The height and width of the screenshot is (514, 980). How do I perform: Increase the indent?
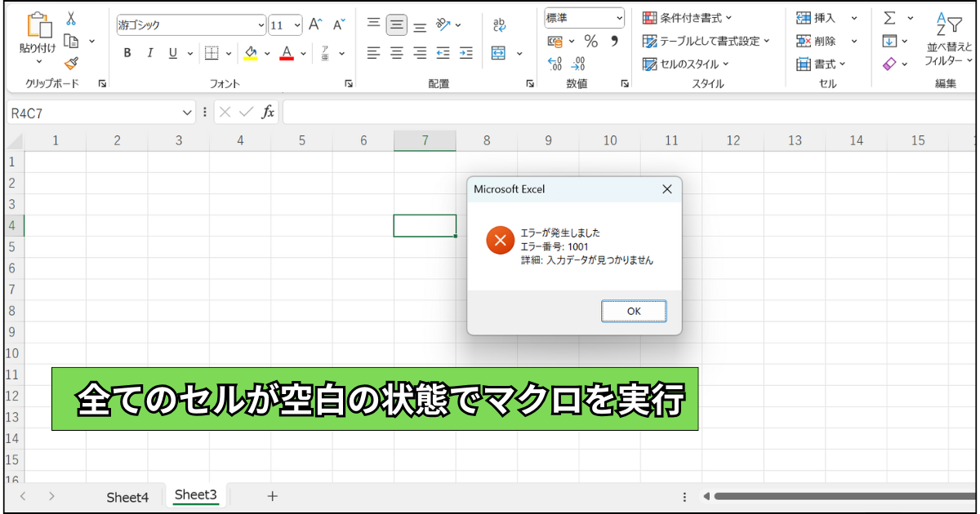coord(466,53)
